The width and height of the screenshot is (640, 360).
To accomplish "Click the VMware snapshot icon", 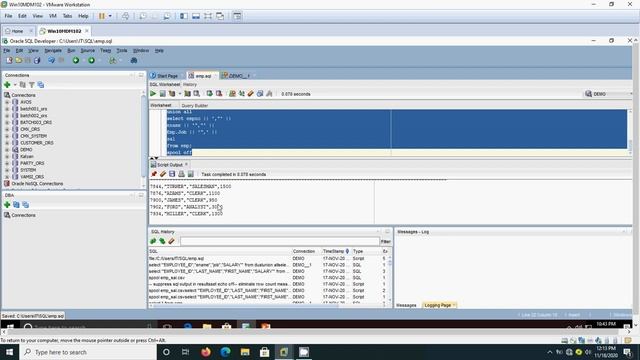I will [143, 16].
